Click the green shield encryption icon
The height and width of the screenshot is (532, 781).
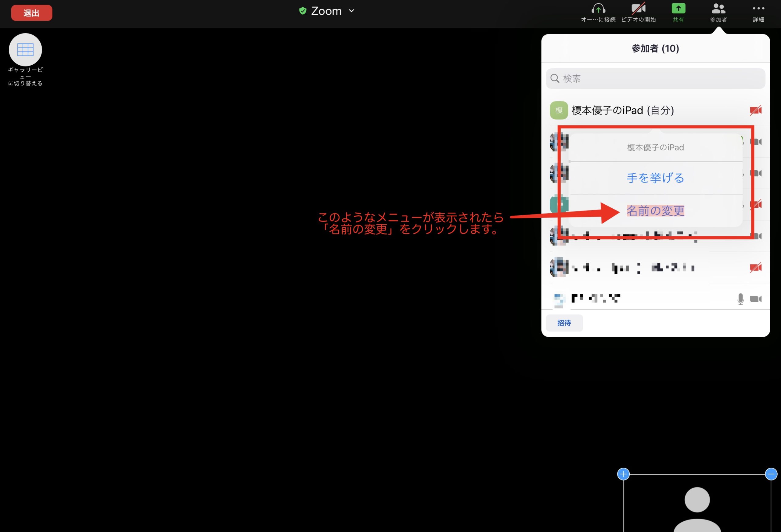coord(302,11)
